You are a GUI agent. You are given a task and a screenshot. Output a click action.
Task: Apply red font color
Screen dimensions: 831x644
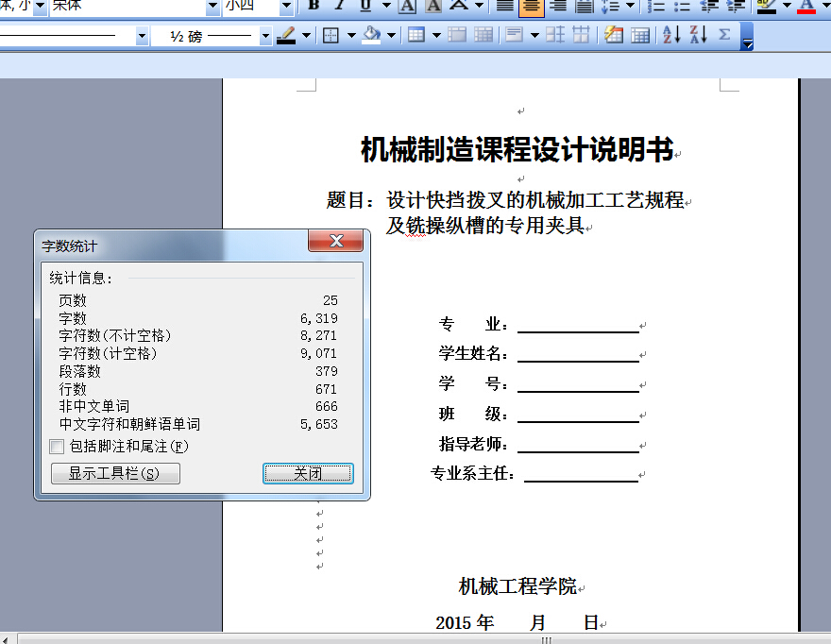(x=806, y=6)
